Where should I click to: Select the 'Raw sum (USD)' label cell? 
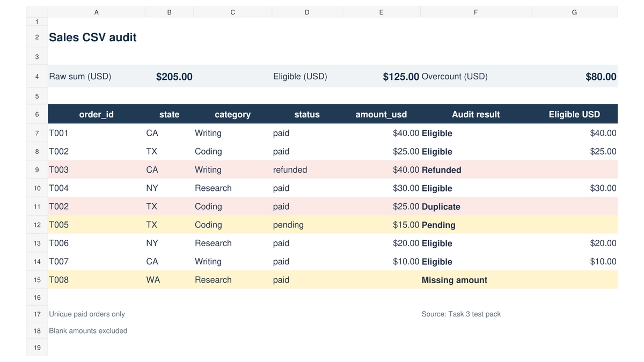(x=96, y=77)
